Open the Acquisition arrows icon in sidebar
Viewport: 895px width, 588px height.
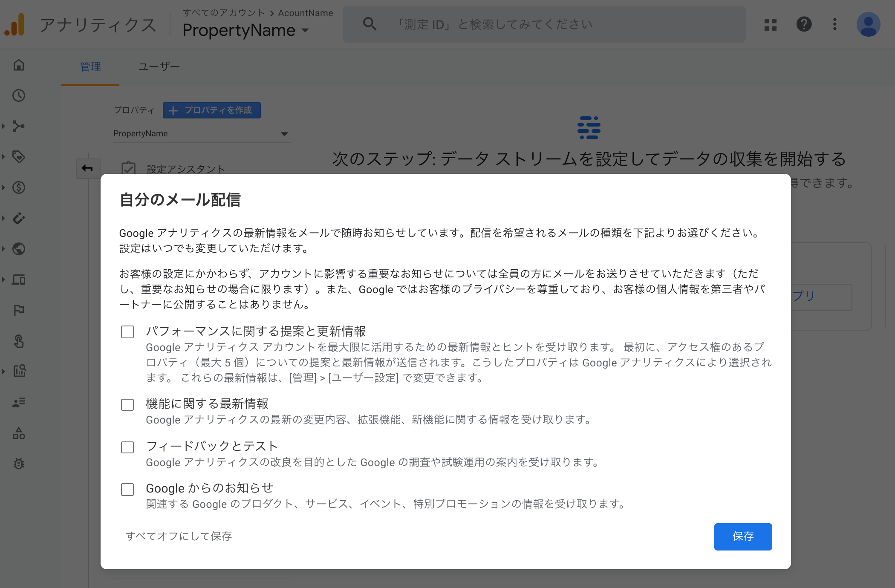coord(19,126)
